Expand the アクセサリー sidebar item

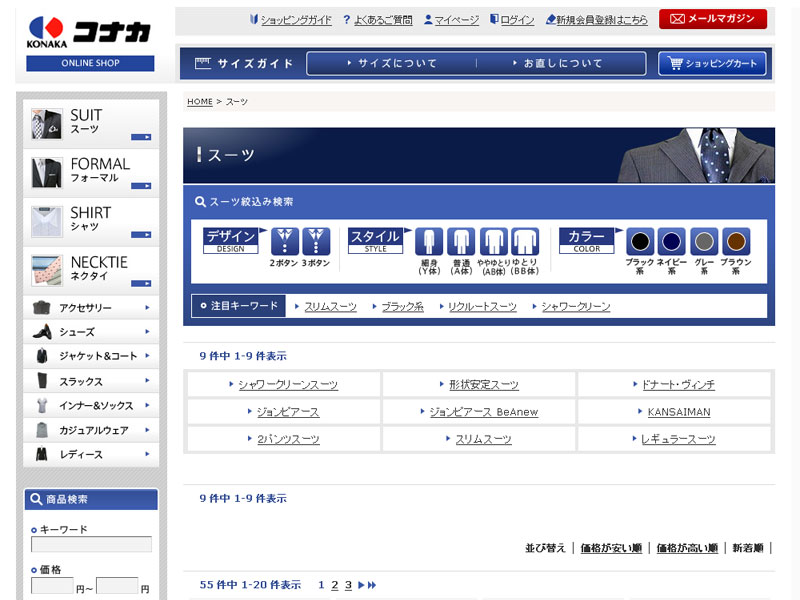pyautogui.click(x=91, y=308)
